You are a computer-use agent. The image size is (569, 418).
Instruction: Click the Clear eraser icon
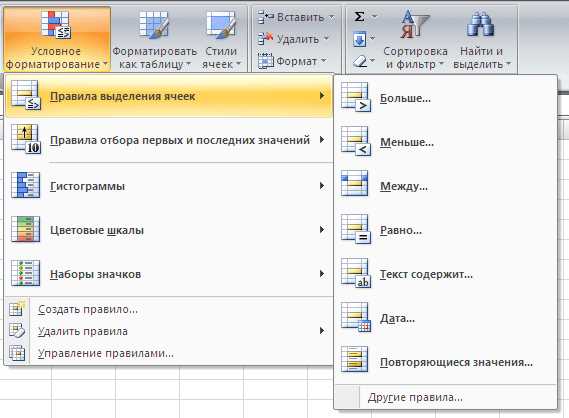[x=360, y=62]
